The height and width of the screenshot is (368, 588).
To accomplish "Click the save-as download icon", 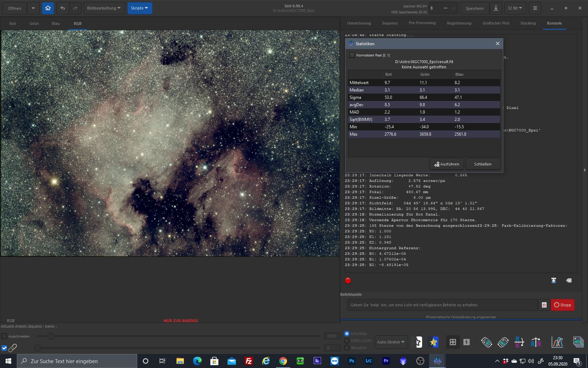I will point(496,8).
